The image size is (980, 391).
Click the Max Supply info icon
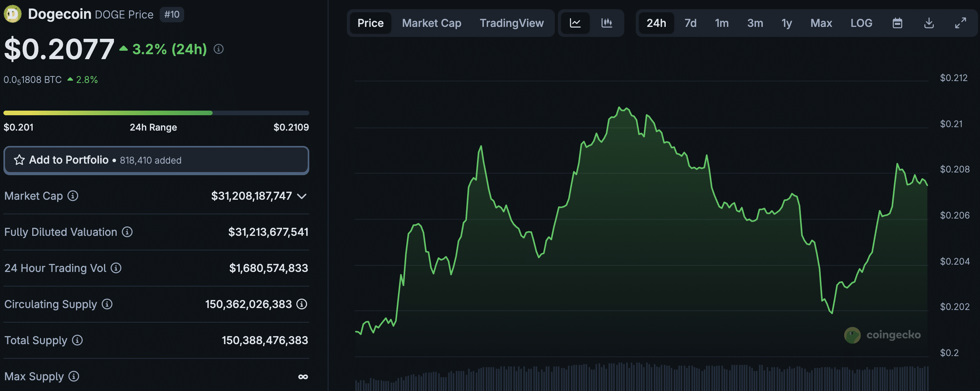pos(74,376)
